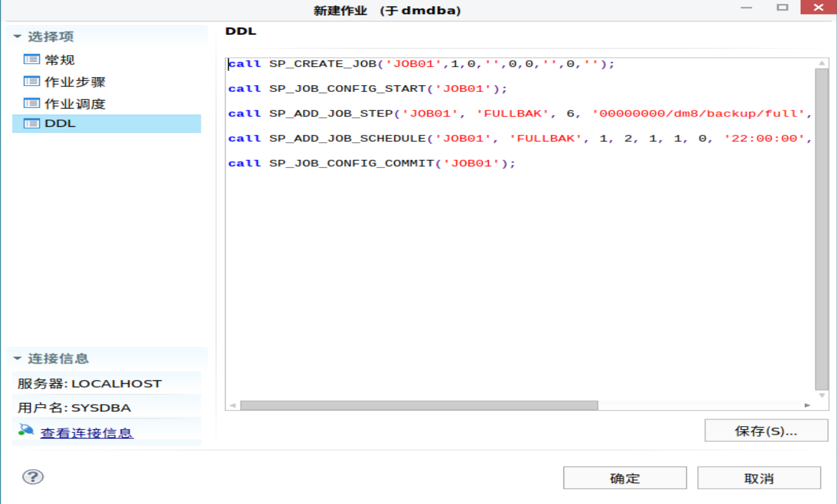Collapse the 连接信息 section
Image resolution: width=837 pixels, height=504 pixels.
click(x=17, y=359)
